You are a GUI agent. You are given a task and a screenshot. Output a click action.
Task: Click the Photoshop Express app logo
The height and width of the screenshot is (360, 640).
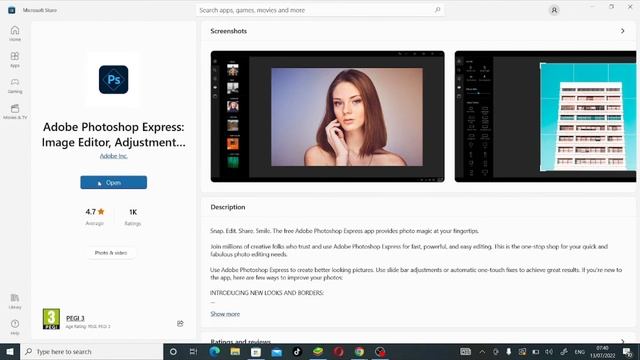(113, 80)
